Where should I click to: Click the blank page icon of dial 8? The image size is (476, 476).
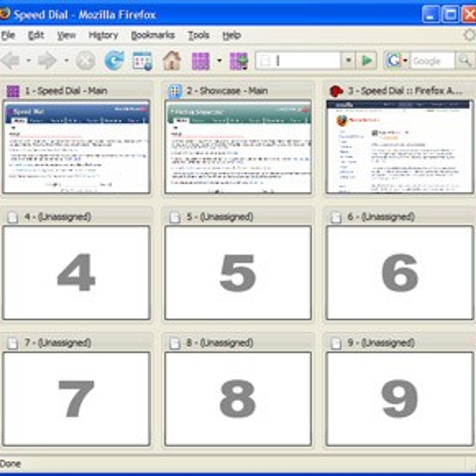pyautogui.click(x=175, y=343)
